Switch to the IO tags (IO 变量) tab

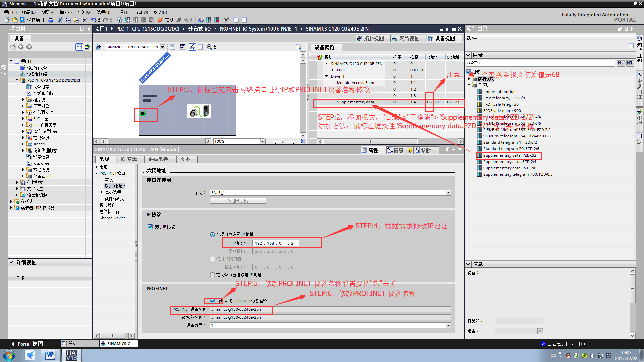pyautogui.click(x=128, y=159)
